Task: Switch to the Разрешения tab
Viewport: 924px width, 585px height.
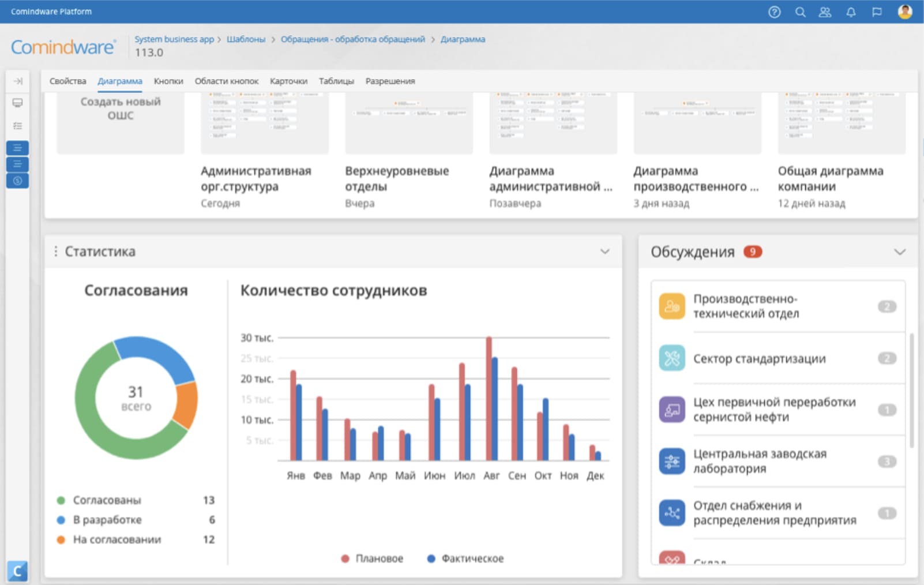Action: (390, 81)
